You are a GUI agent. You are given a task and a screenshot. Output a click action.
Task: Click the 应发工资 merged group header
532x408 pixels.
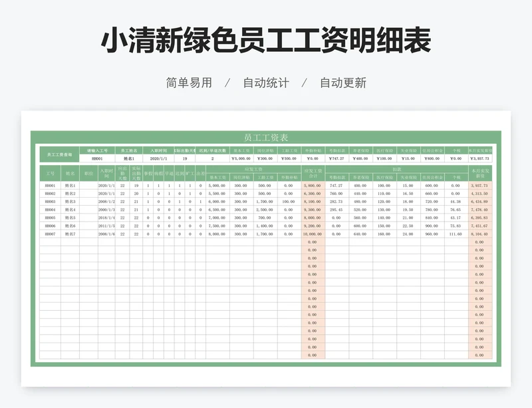coord(253,169)
